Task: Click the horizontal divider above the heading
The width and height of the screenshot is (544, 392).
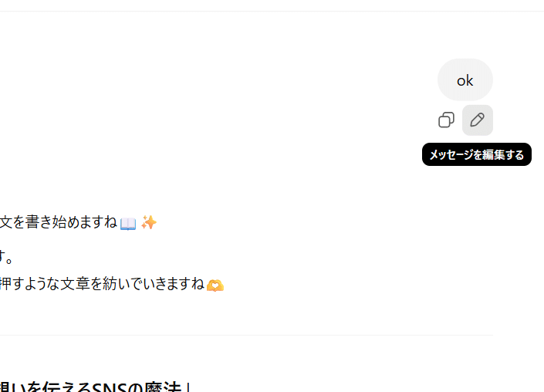Action: 246,335
